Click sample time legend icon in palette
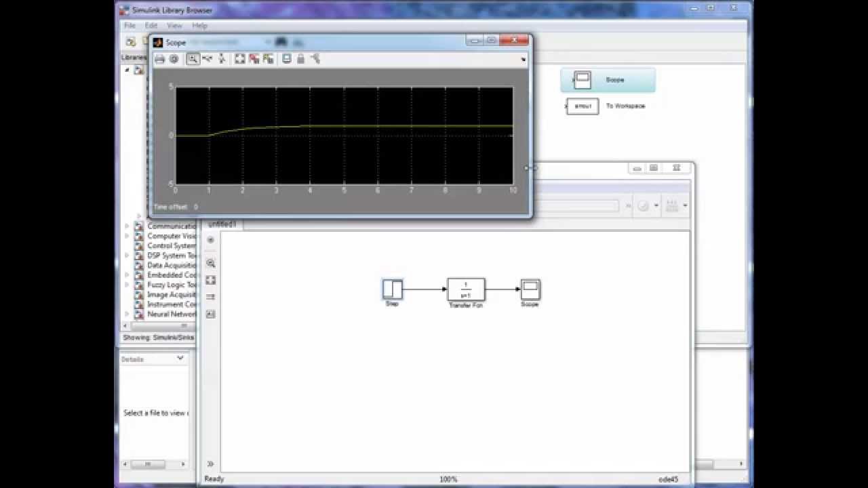This screenshot has width=868, height=488. (x=211, y=297)
